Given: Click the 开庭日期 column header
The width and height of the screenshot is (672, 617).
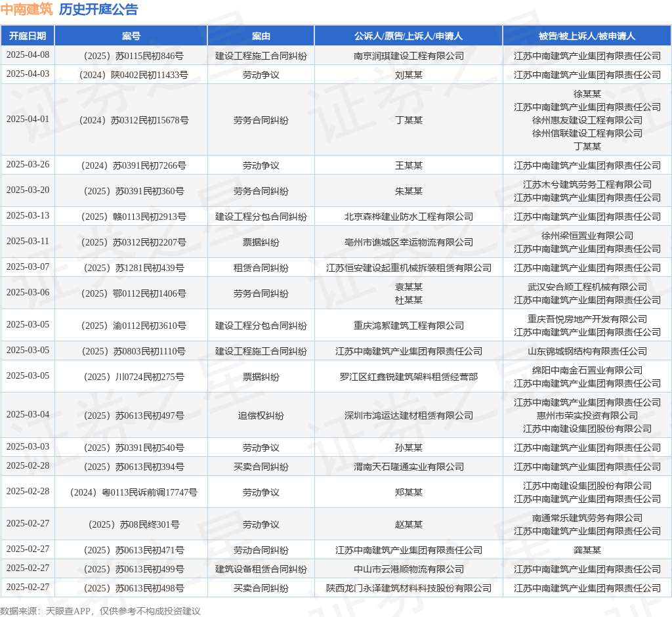Looking at the screenshot, I should pos(28,36).
